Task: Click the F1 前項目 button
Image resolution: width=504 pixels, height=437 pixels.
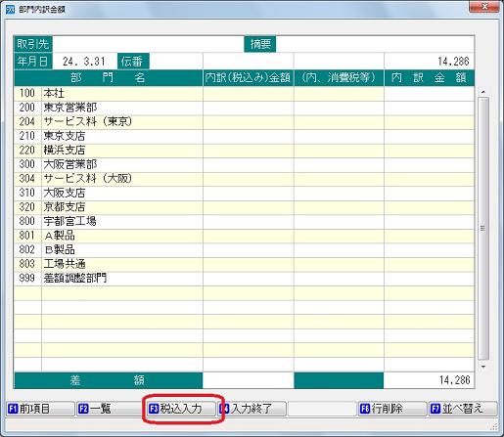Action: point(40,409)
